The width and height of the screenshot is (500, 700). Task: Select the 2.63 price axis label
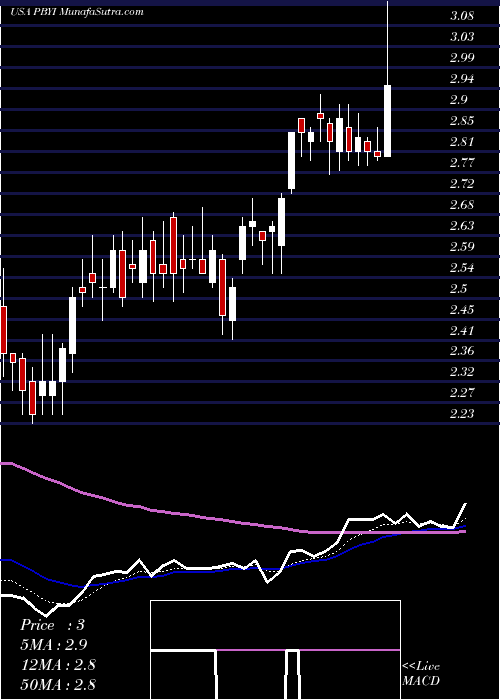coord(462,225)
